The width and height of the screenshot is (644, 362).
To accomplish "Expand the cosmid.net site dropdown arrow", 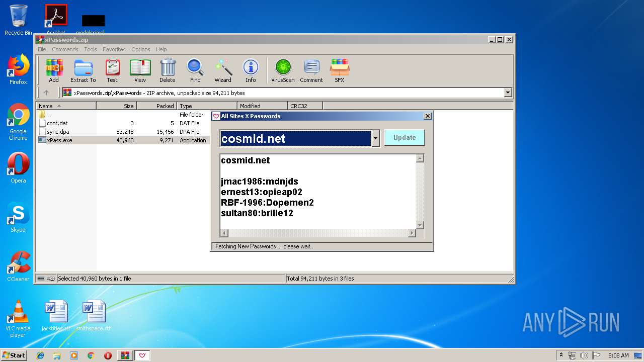I will click(x=375, y=139).
